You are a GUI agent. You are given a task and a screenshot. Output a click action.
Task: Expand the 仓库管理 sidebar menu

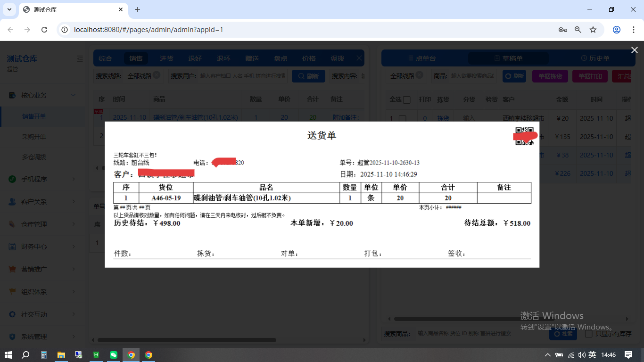(73, 224)
